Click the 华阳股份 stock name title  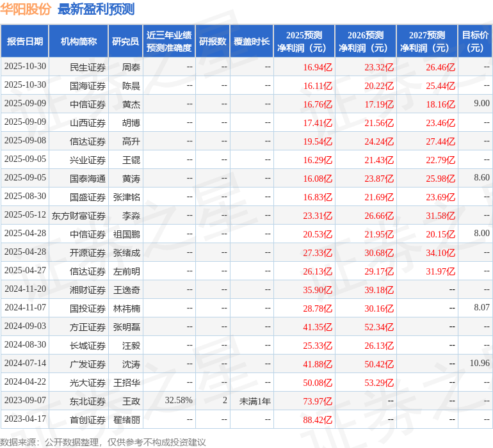click(x=26, y=9)
